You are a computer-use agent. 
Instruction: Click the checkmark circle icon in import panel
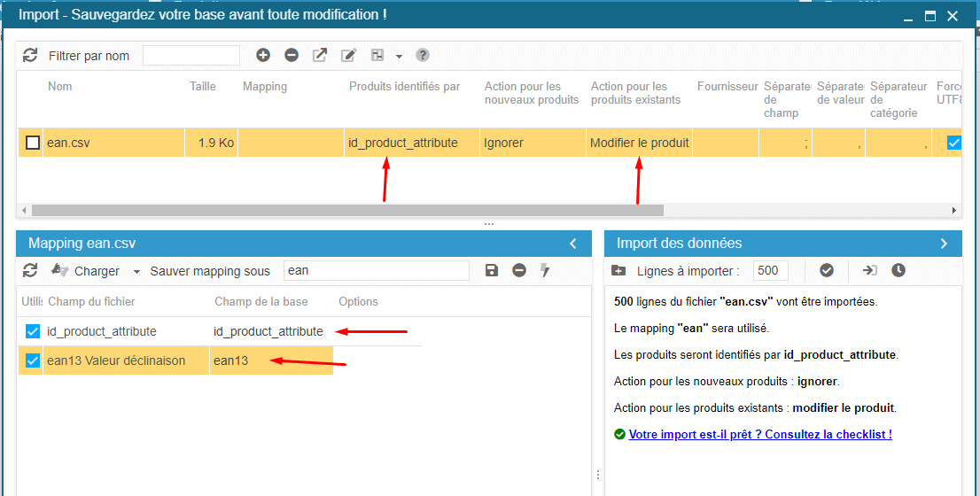[827, 270]
